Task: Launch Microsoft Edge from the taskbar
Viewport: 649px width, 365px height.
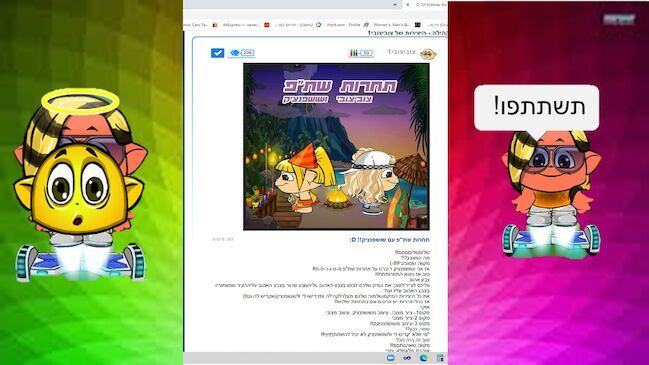Action: click(424, 358)
